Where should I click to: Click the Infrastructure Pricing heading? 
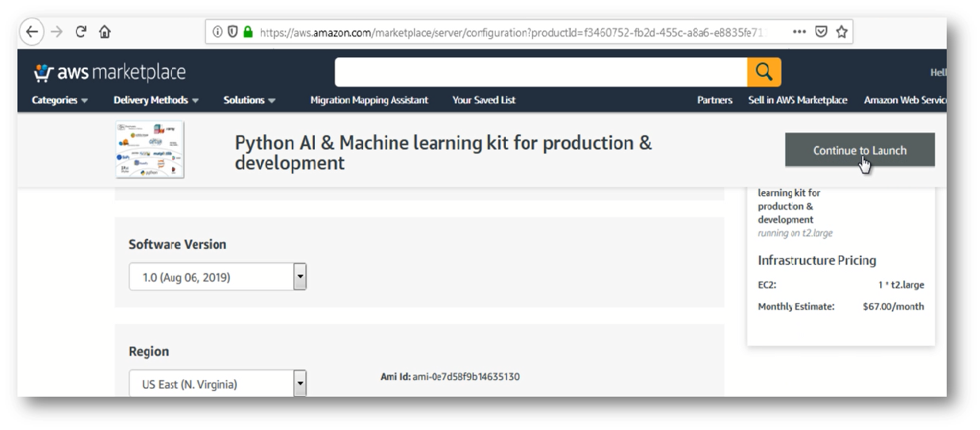point(817,260)
